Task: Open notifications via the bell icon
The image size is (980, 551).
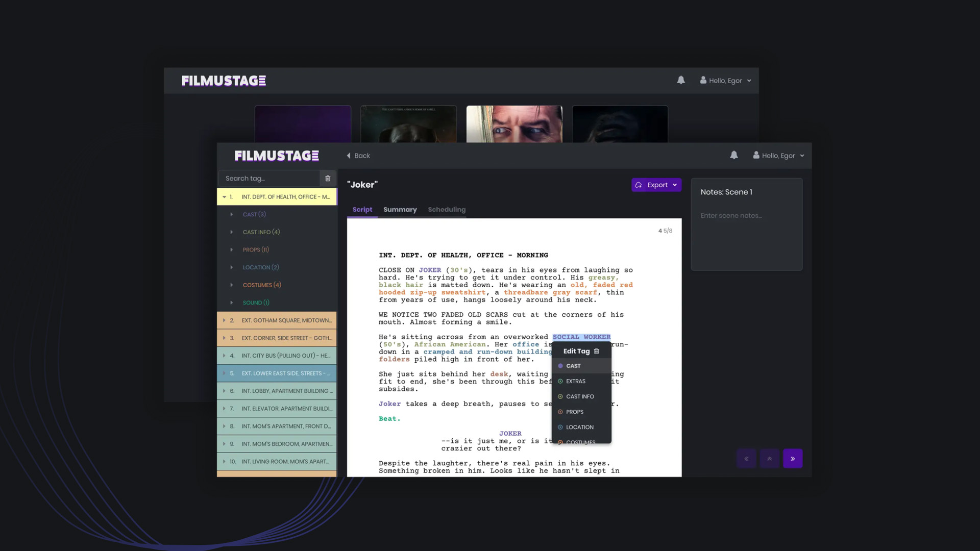Action: [734, 155]
